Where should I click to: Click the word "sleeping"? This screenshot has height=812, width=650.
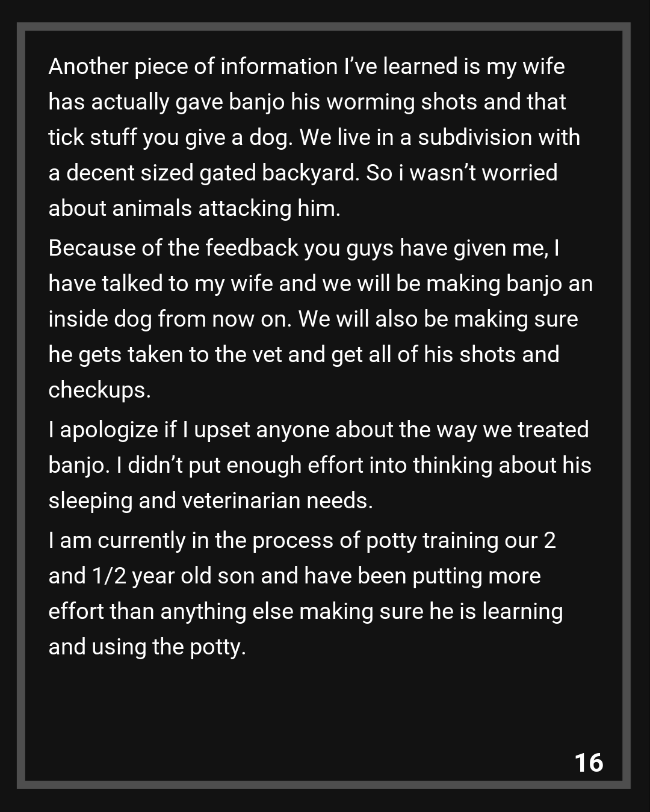click(90, 500)
